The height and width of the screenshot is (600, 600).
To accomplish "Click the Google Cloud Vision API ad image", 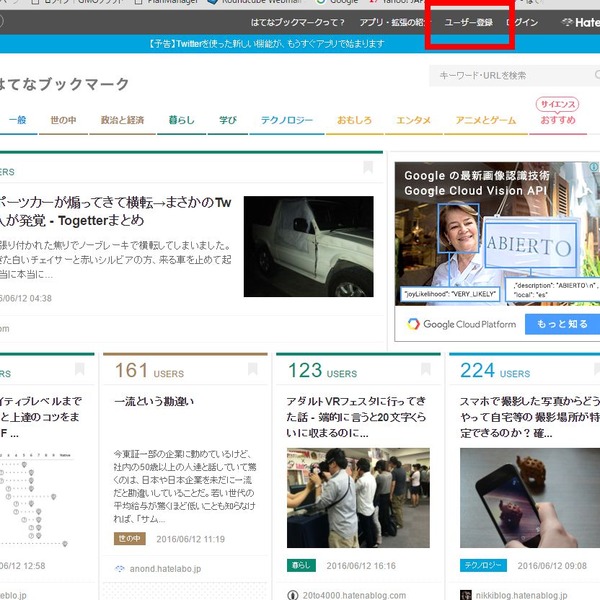I will (497, 233).
